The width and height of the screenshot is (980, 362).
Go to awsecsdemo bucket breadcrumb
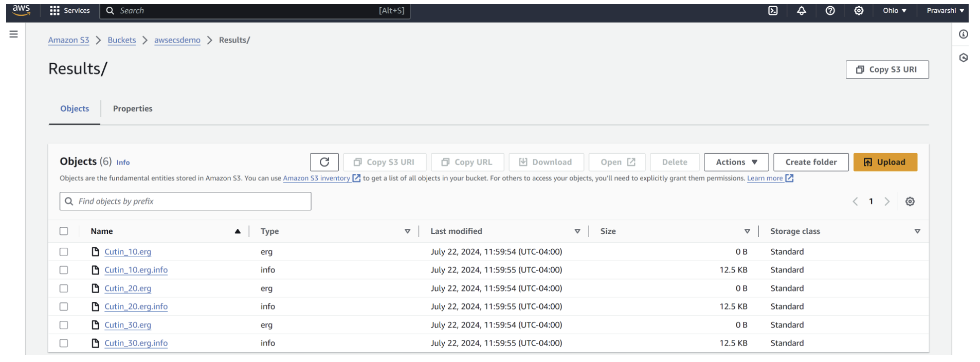(x=177, y=40)
